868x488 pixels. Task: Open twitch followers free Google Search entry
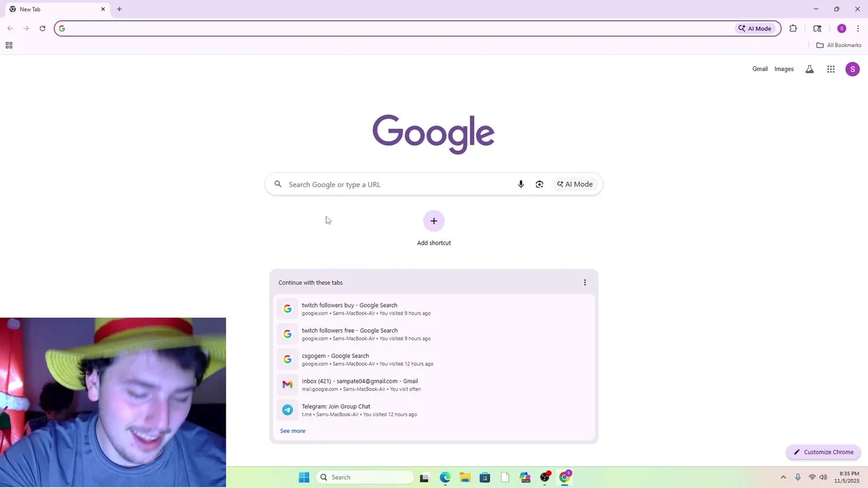434,334
